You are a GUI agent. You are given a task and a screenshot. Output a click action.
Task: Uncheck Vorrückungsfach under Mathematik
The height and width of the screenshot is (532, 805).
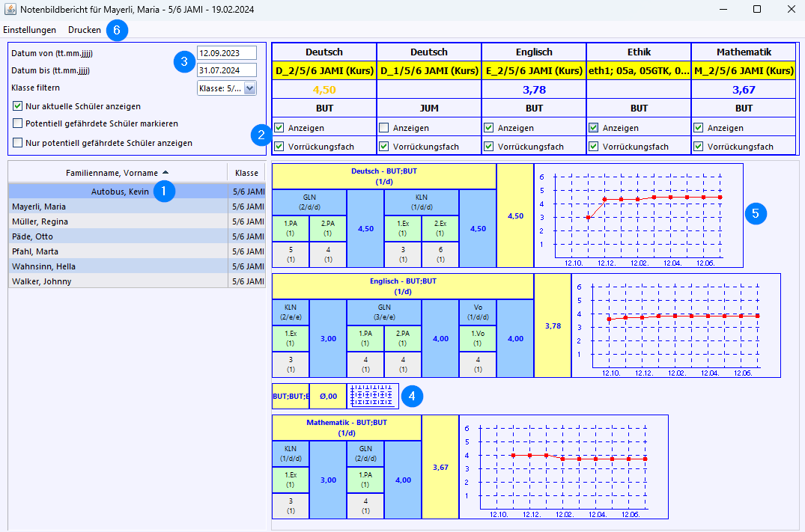(x=699, y=147)
